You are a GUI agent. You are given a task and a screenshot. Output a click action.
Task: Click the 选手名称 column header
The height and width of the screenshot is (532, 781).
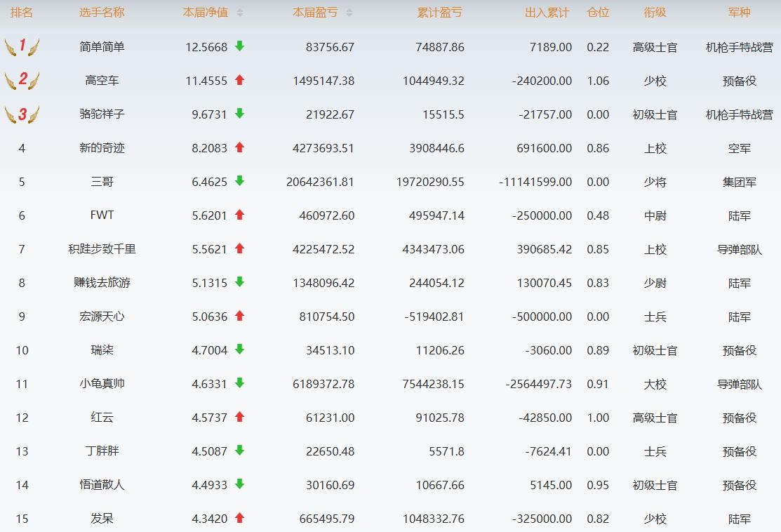coord(102,13)
